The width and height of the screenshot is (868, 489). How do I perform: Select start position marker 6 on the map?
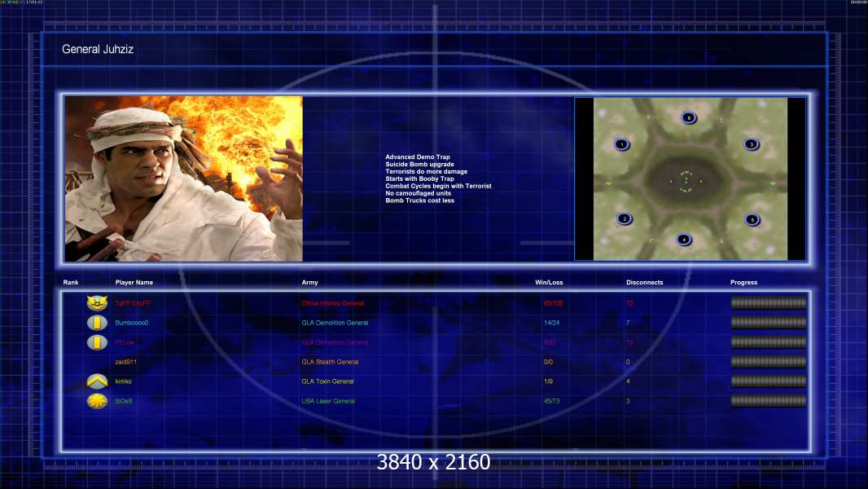pos(689,117)
